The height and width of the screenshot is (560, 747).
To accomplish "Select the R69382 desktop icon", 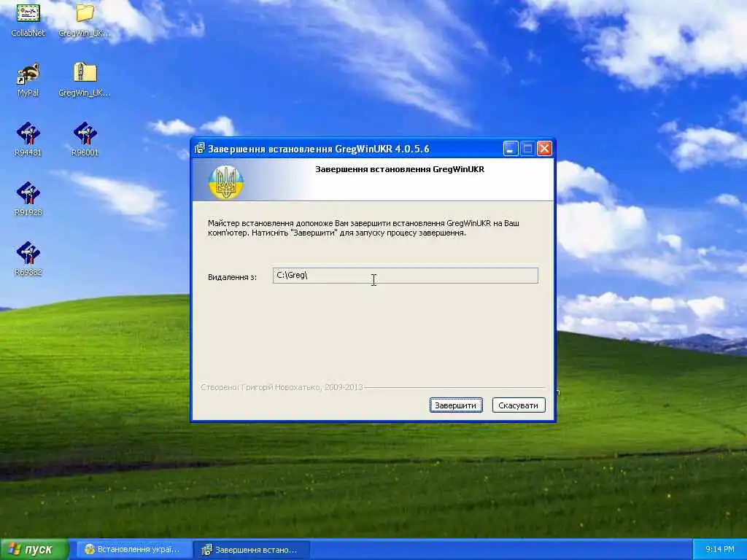I will click(x=28, y=259).
